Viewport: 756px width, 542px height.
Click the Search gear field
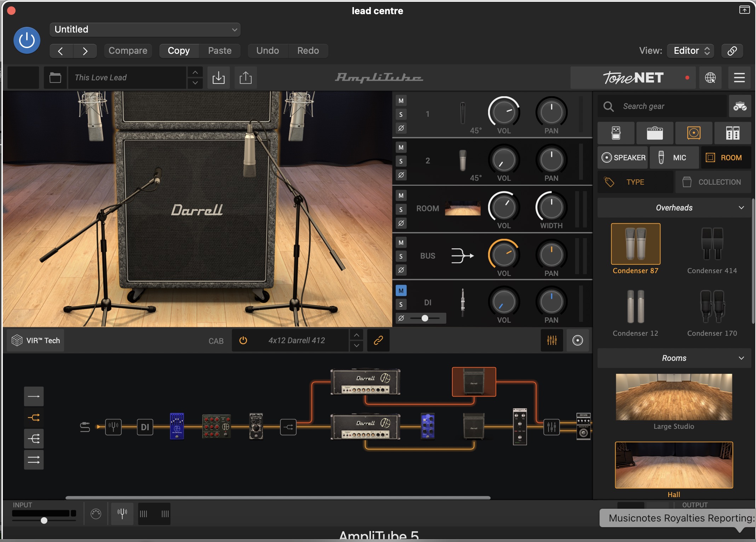662,106
